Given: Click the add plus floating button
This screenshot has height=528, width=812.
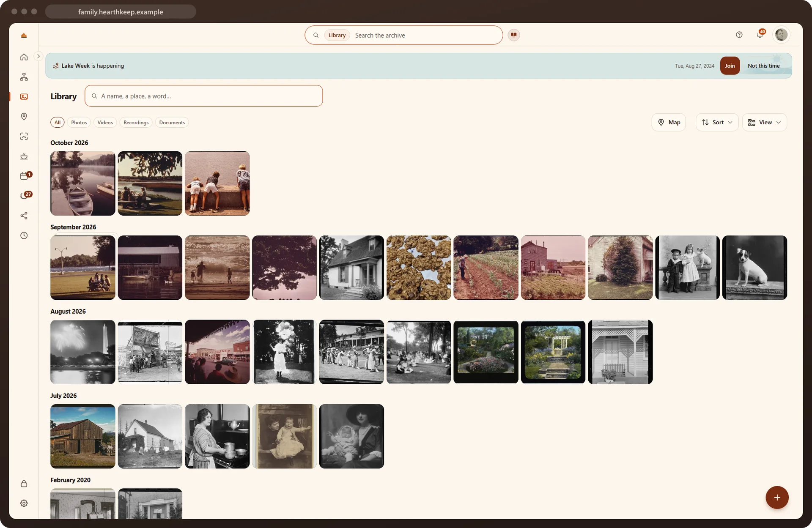Looking at the screenshot, I should click(777, 498).
